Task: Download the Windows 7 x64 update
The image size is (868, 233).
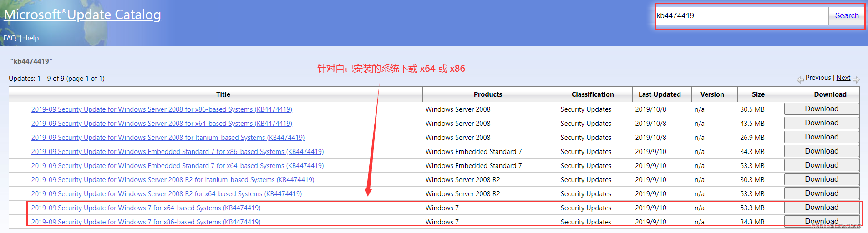Action: (822, 208)
